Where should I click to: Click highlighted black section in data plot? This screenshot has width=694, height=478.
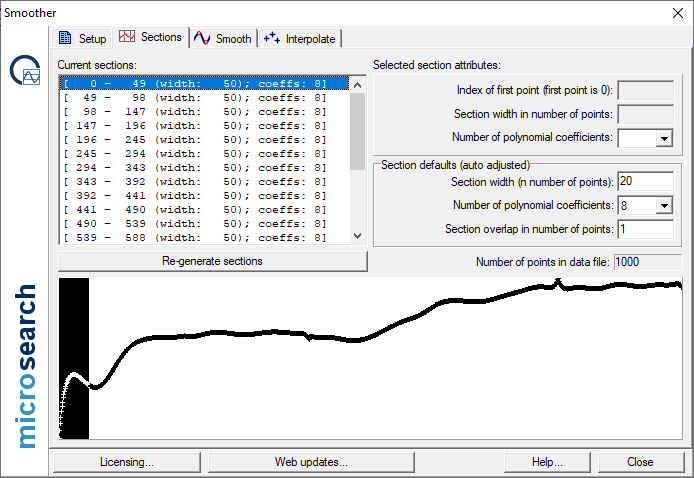click(74, 358)
